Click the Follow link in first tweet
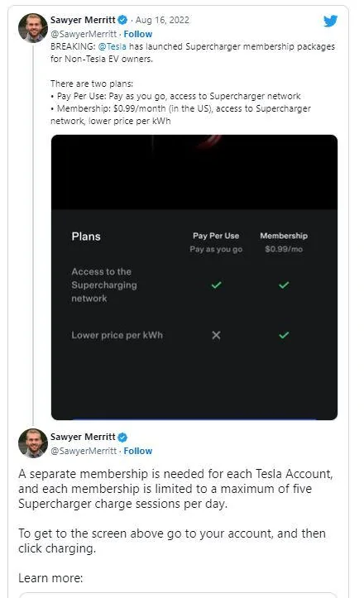This screenshot has width=364, height=598. coord(137,34)
